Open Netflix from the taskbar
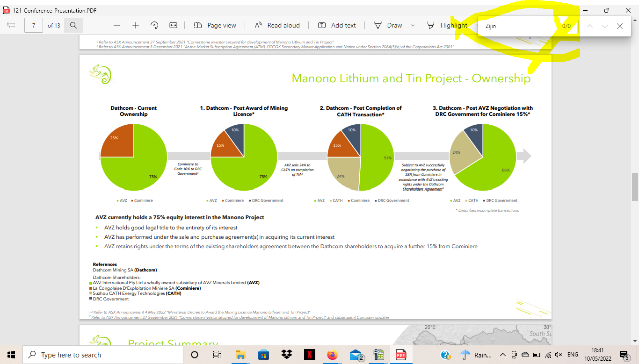Image resolution: width=639 pixels, height=364 pixels. point(309,355)
